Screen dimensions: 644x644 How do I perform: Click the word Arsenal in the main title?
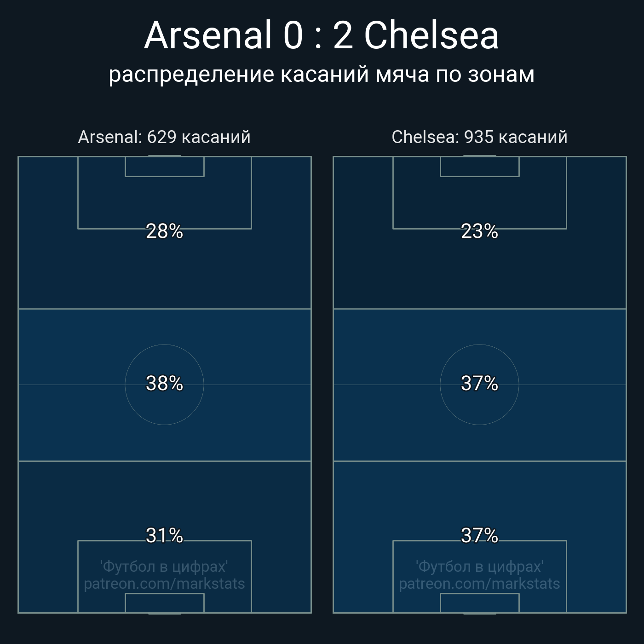click(x=208, y=35)
